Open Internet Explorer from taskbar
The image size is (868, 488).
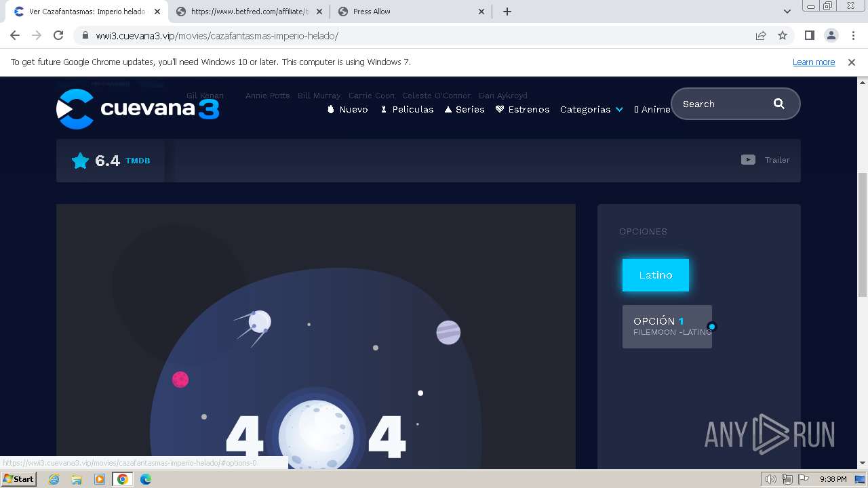54,479
